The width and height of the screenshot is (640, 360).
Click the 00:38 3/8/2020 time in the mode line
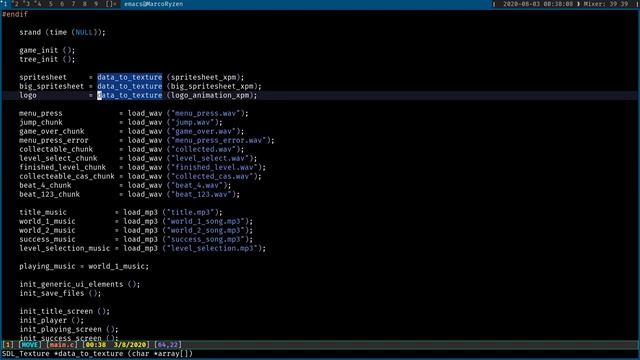point(116,345)
